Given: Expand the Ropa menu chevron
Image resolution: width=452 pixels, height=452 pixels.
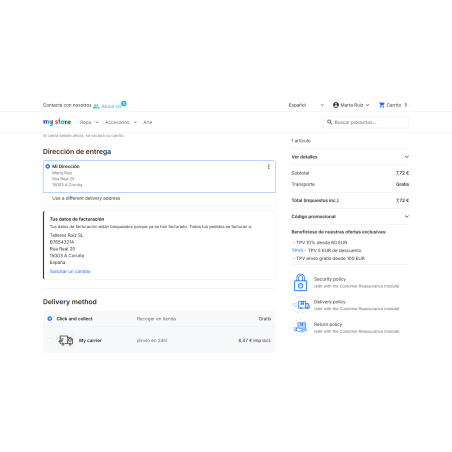Looking at the screenshot, I should coord(97,122).
